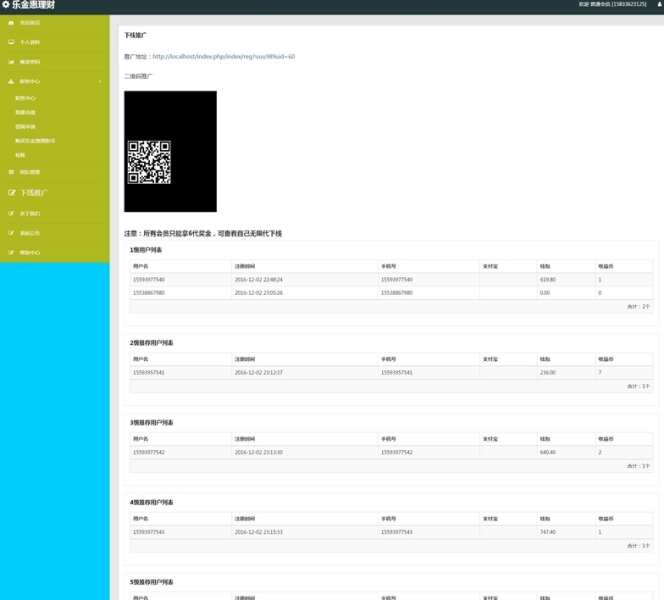Click the 合计:2个 total
The width and height of the screenshot is (664, 600).
tap(638, 306)
